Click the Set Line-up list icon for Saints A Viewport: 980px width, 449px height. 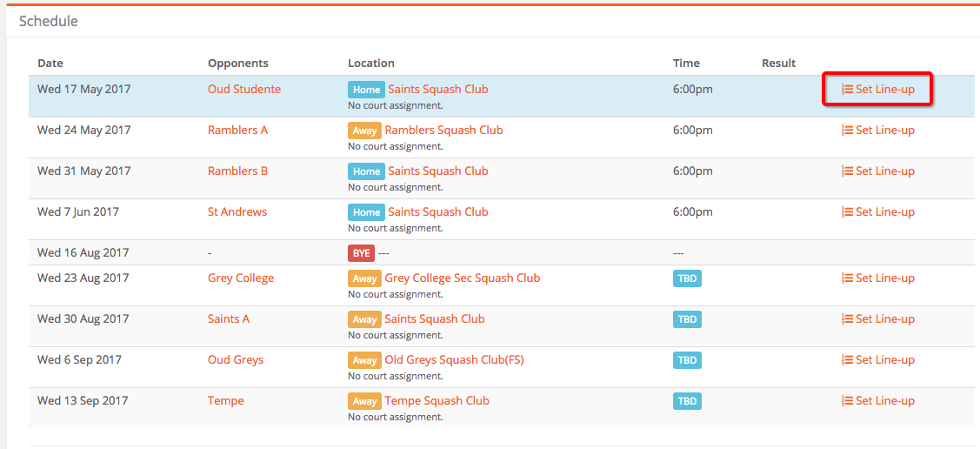coord(848,319)
